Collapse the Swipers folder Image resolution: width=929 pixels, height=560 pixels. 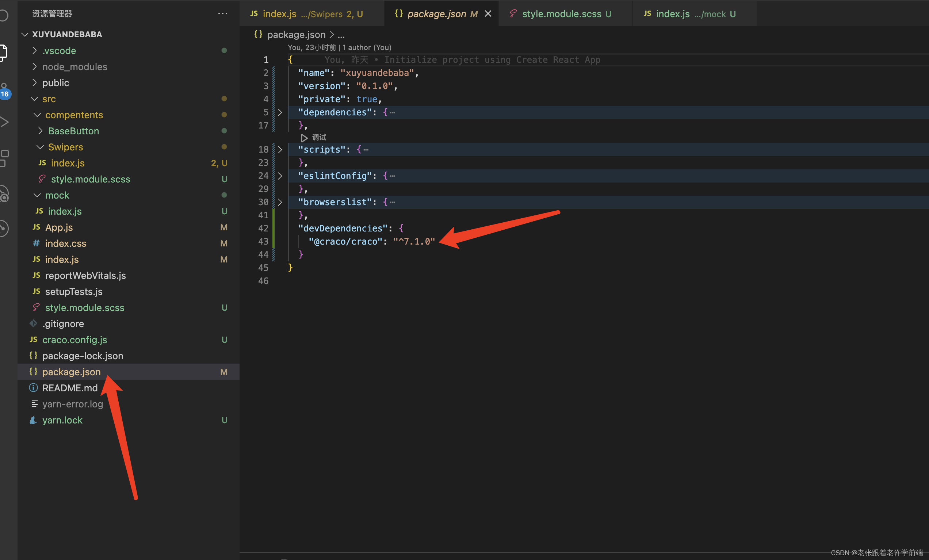pyautogui.click(x=65, y=147)
